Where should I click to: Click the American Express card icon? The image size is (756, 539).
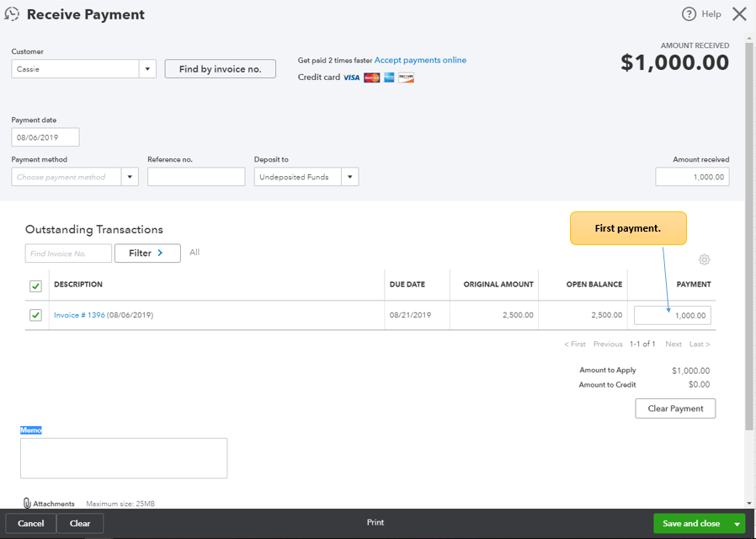coord(389,77)
